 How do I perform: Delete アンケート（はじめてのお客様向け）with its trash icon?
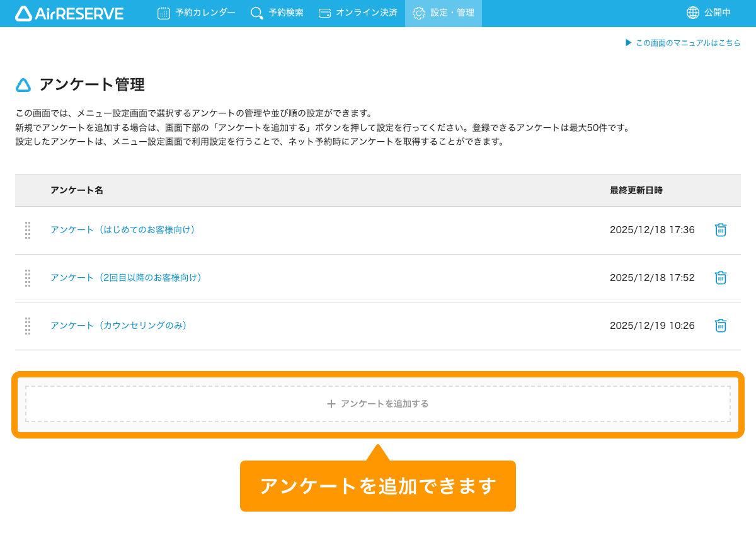point(720,230)
